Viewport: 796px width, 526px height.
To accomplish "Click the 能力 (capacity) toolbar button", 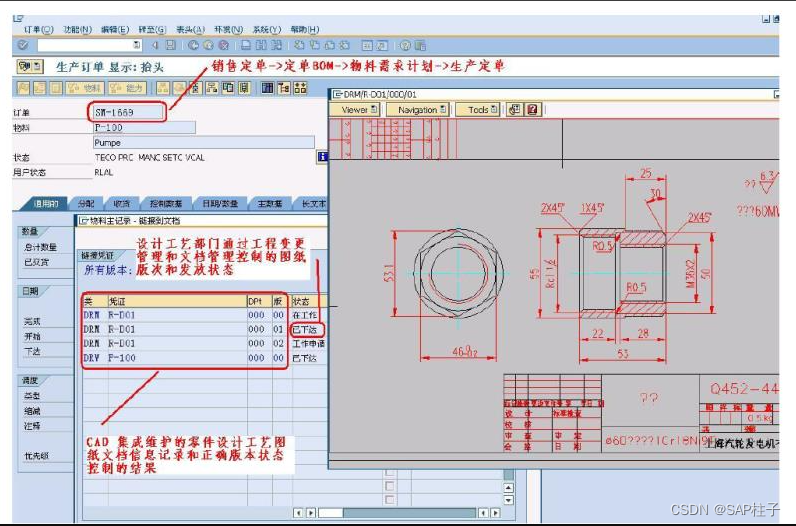I will pos(127,88).
